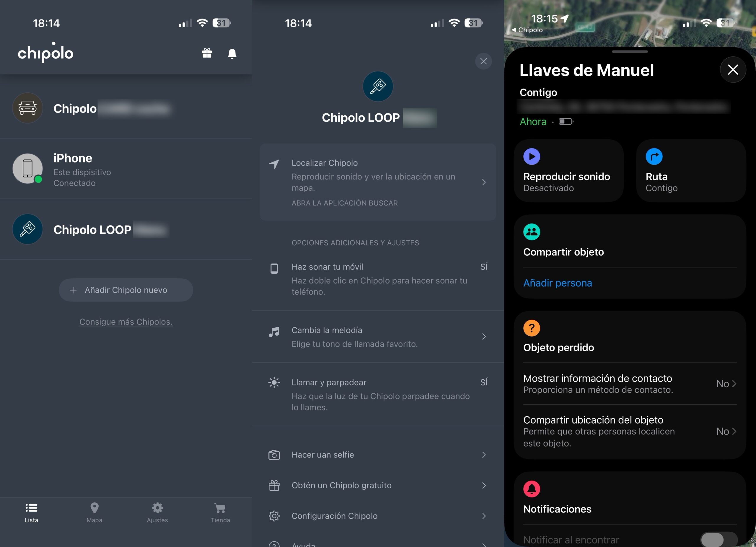Tap the music note icon for melody

tap(274, 332)
